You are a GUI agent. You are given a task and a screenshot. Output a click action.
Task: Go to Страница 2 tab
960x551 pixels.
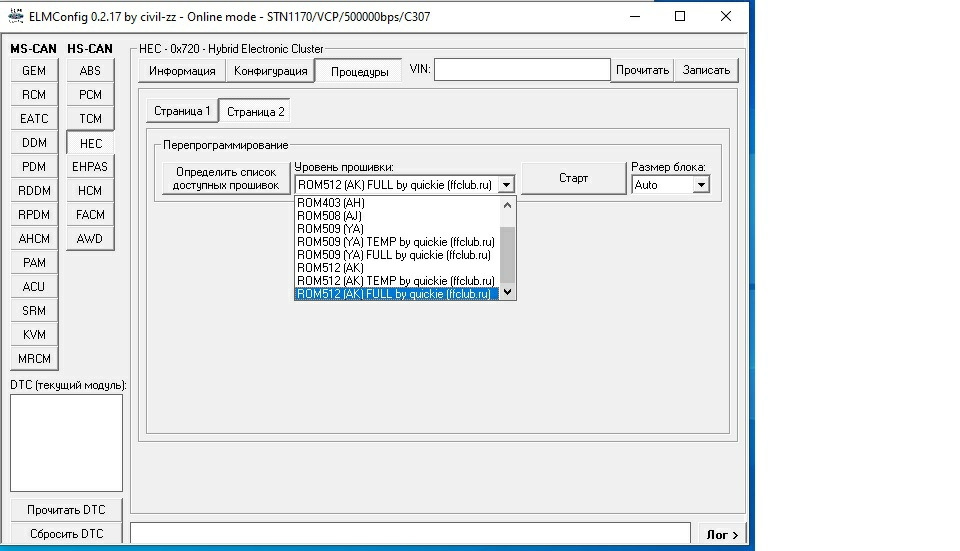pyautogui.click(x=255, y=111)
